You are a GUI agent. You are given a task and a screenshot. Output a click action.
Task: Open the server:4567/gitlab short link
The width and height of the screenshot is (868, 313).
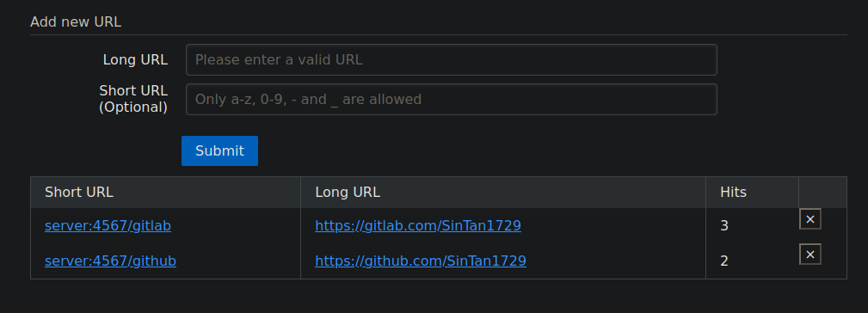(x=108, y=225)
